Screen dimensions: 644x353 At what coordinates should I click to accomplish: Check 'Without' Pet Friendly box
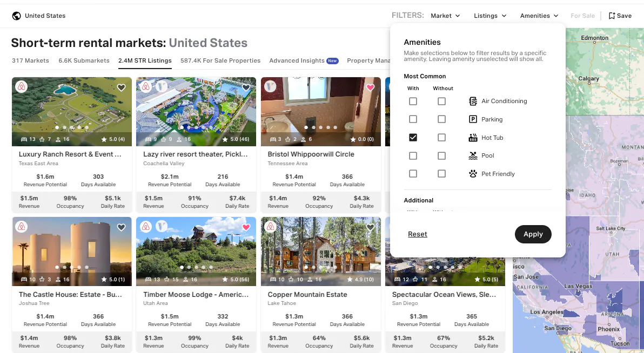[441, 174]
